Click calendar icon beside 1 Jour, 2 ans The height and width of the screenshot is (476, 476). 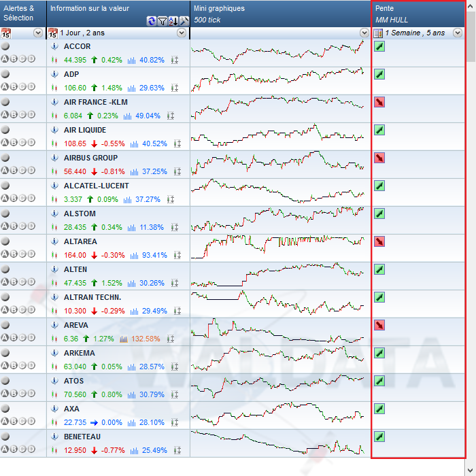53,33
